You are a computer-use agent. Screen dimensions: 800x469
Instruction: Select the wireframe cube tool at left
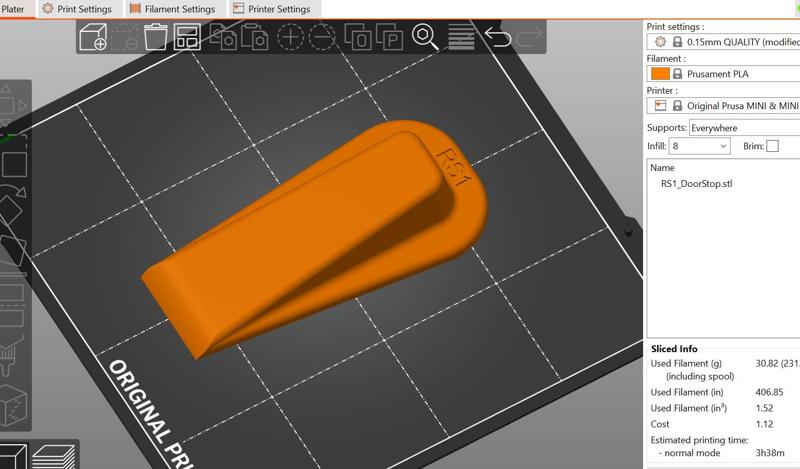point(14,406)
